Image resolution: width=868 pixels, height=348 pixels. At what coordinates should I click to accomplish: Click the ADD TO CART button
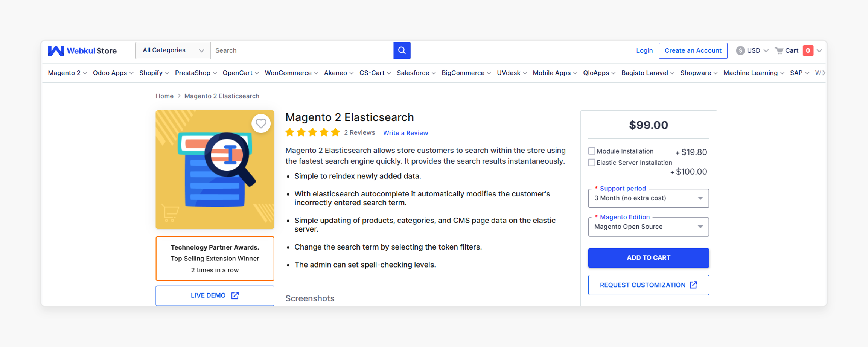pos(649,258)
